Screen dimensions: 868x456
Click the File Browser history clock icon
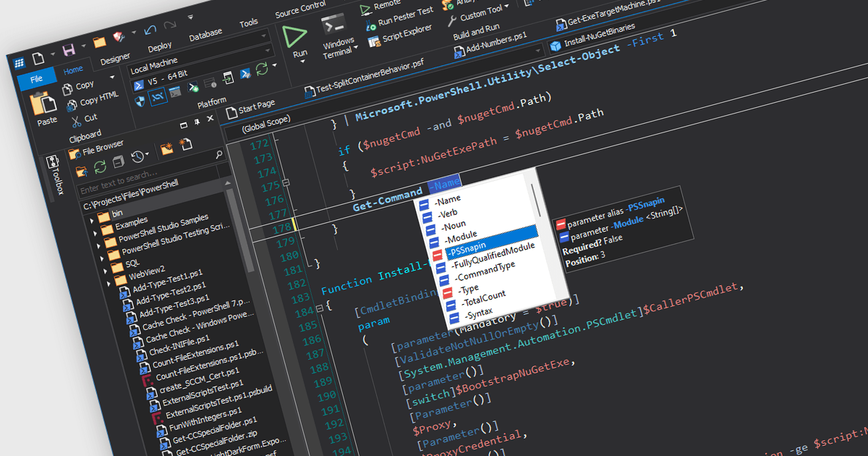(137, 156)
